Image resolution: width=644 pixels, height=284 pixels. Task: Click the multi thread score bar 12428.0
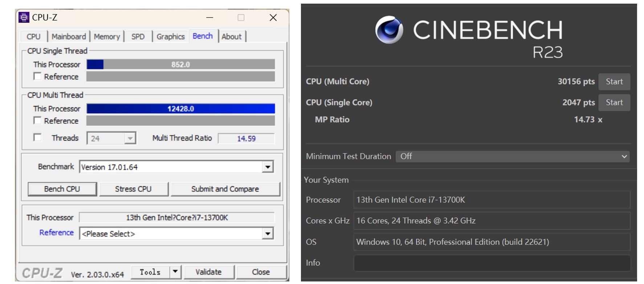click(180, 108)
